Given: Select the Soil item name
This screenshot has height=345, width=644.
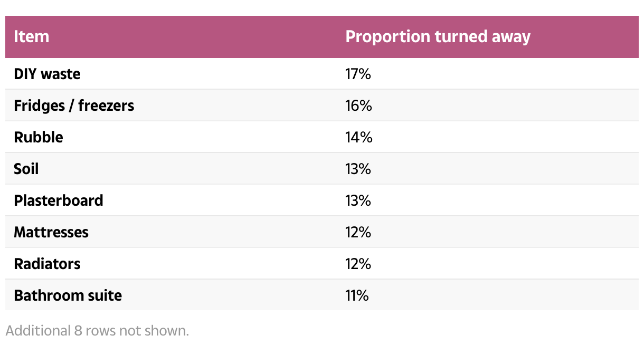Looking at the screenshot, I should pyautogui.click(x=26, y=169).
